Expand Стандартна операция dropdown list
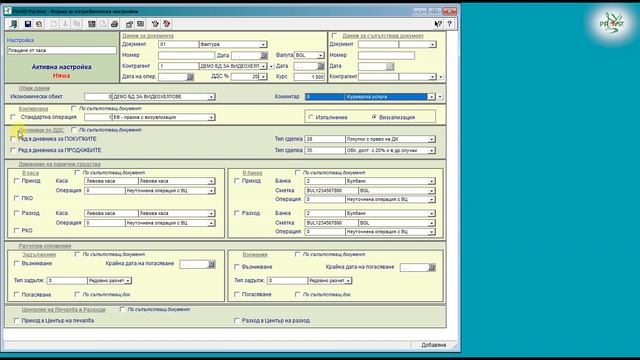The height and width of the screenshot is (360, 640). tap(211, 118)
